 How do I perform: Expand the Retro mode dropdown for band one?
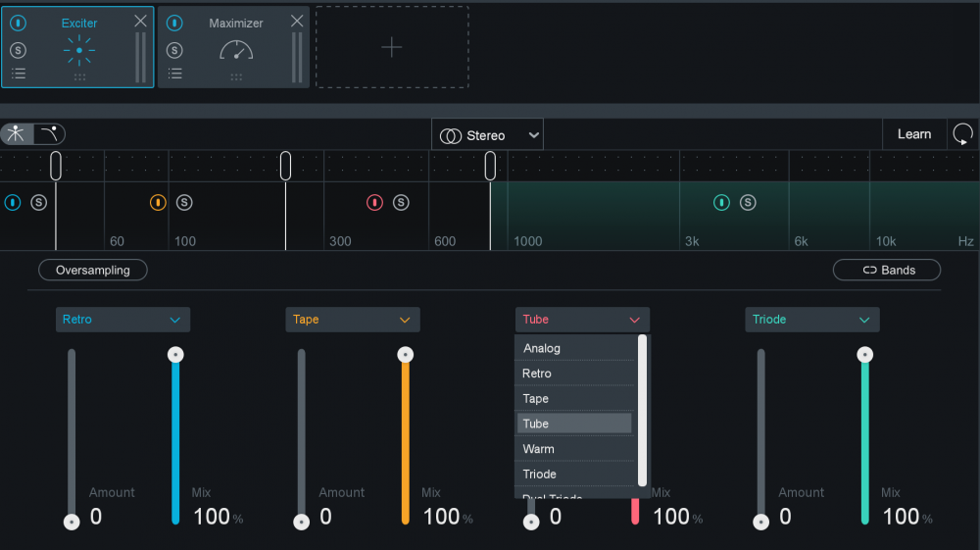(x=122, y=320)
